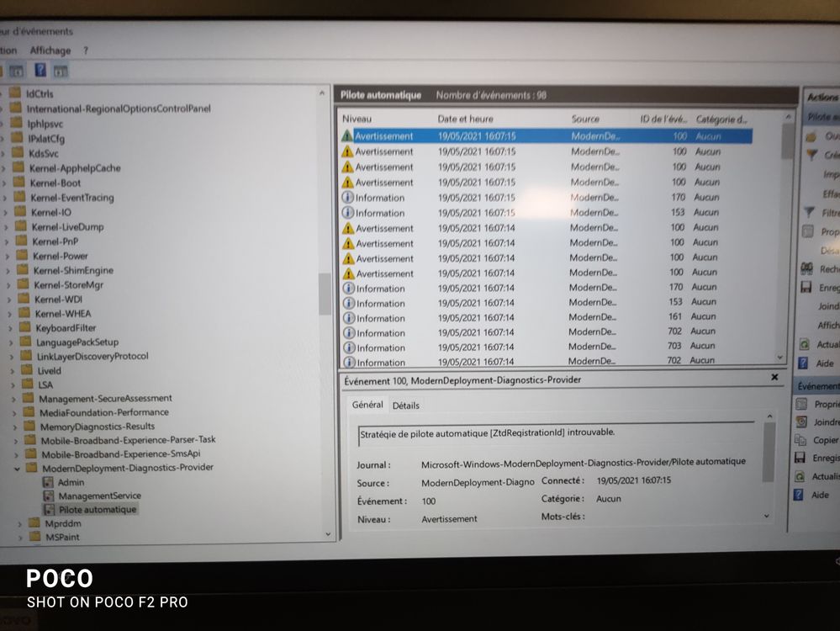Screen dimensions: 840x631
Task: Click the event list scroll-down arrow
Action: click(x=780, y=357)
